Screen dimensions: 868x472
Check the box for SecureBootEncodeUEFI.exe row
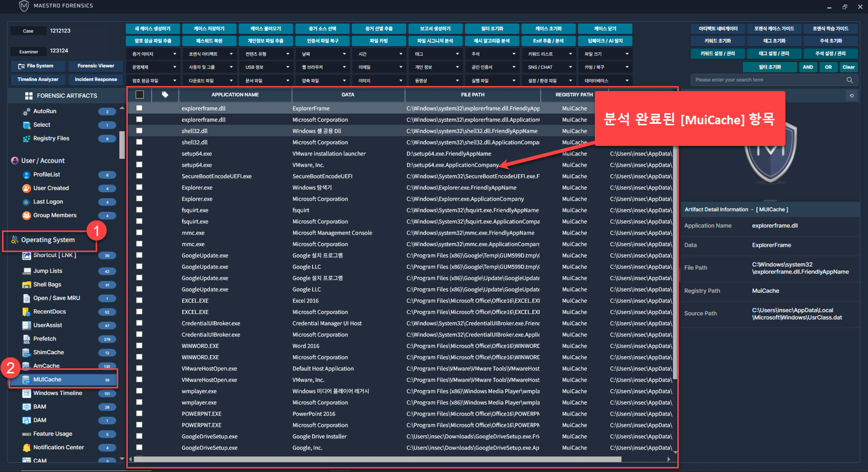[x=139, y=176]
